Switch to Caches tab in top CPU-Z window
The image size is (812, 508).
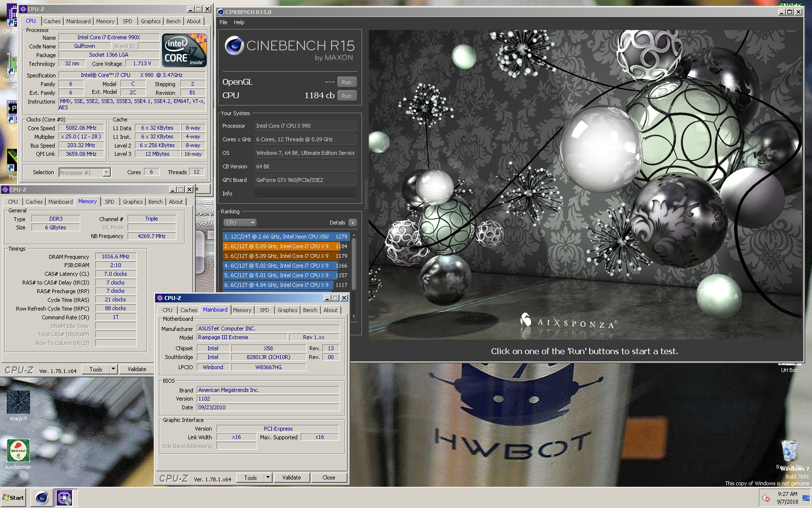click(52, 21)
